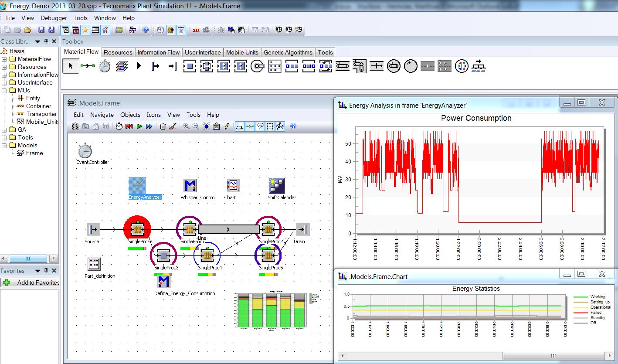Start the simulation with the green play icon
The height and width of the screenshot is (364, 618).
[x=139, y=126]
